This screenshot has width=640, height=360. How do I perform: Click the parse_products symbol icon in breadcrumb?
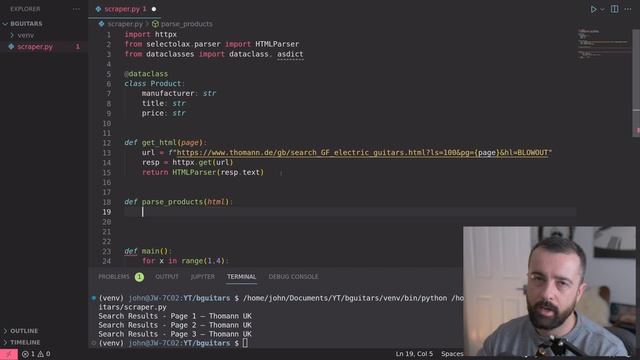(156, 24)
